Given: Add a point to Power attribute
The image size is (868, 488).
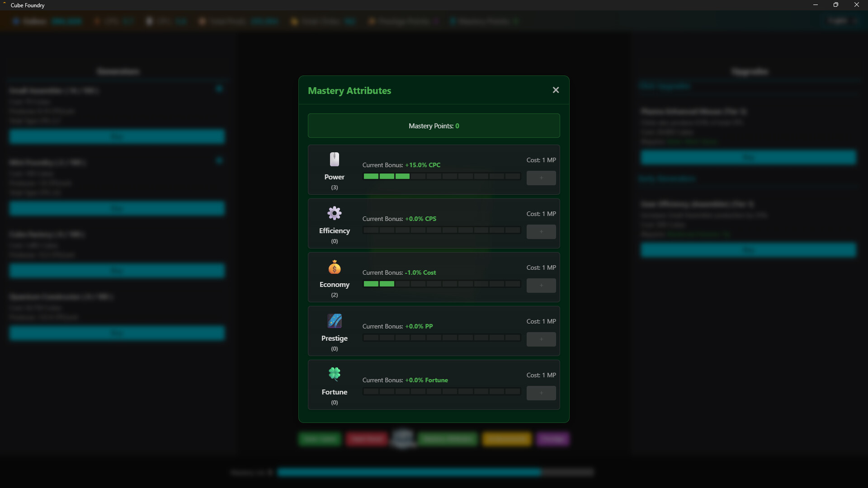Looking at the screenshot, I should (x=541, y=178).
